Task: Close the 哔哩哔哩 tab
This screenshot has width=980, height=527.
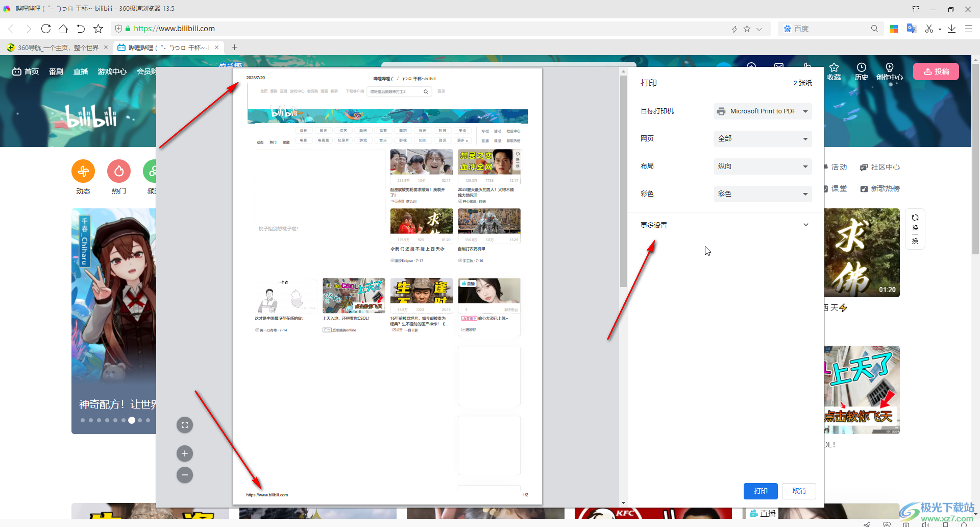Action: tap(216, 47)
